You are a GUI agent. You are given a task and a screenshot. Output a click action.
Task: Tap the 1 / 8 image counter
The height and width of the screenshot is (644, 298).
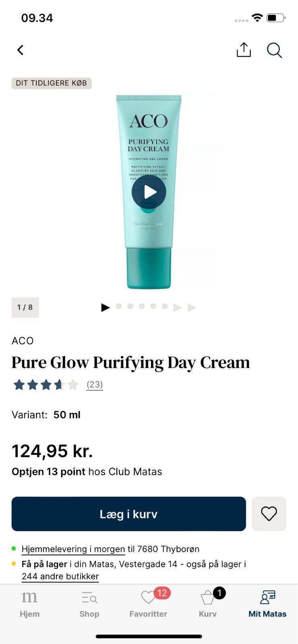pos(25,307)
